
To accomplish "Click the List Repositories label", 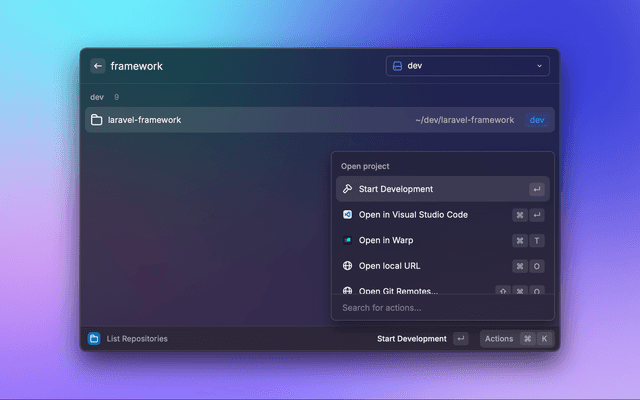I will coord(137,339).
